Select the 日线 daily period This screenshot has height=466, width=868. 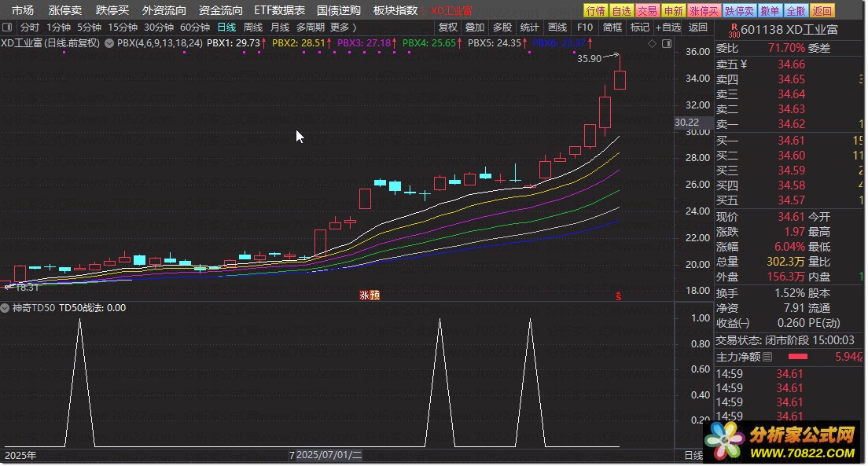click(226, 28)
